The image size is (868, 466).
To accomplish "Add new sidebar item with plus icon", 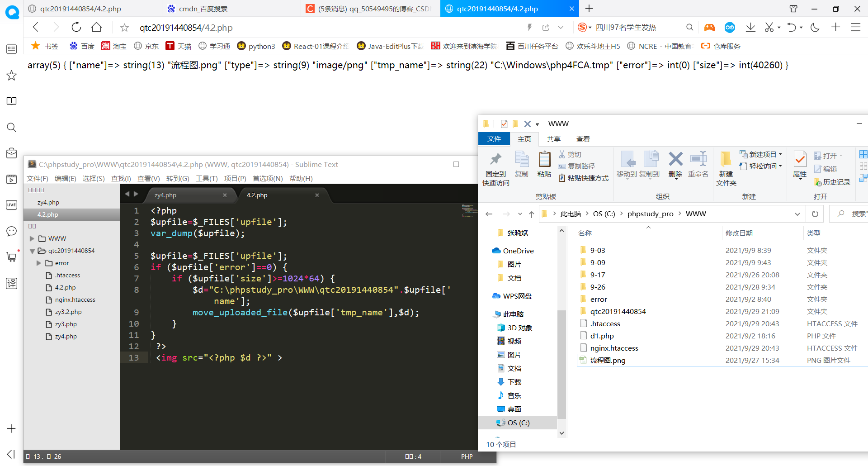I will tap(11, 428).
